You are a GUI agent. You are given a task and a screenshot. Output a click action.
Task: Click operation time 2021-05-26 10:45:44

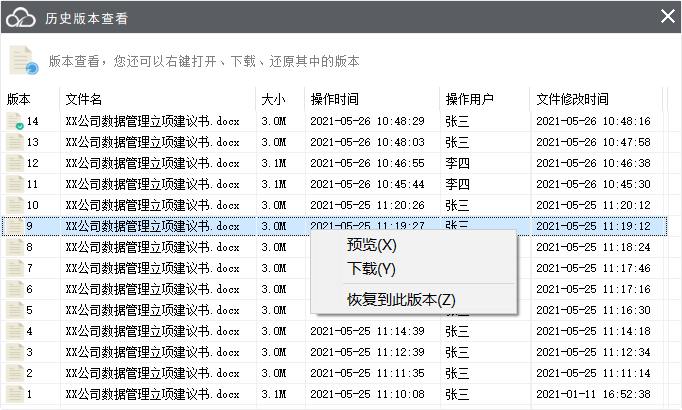(x=367, y=184)
